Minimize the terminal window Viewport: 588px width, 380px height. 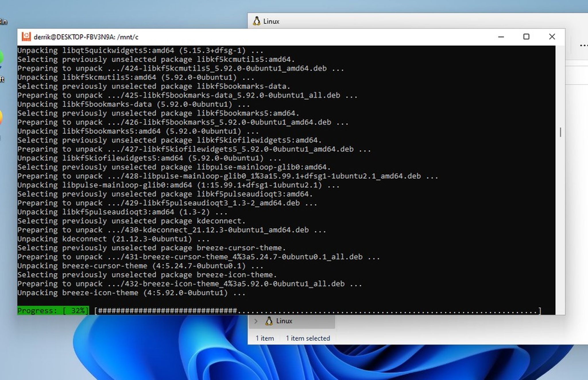tap(501, 37)
